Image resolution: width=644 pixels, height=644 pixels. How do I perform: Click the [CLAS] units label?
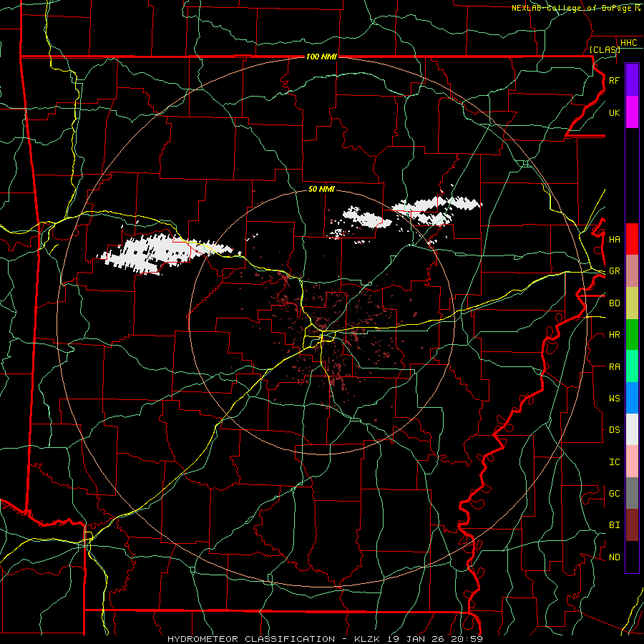click(x=604, y=49)
